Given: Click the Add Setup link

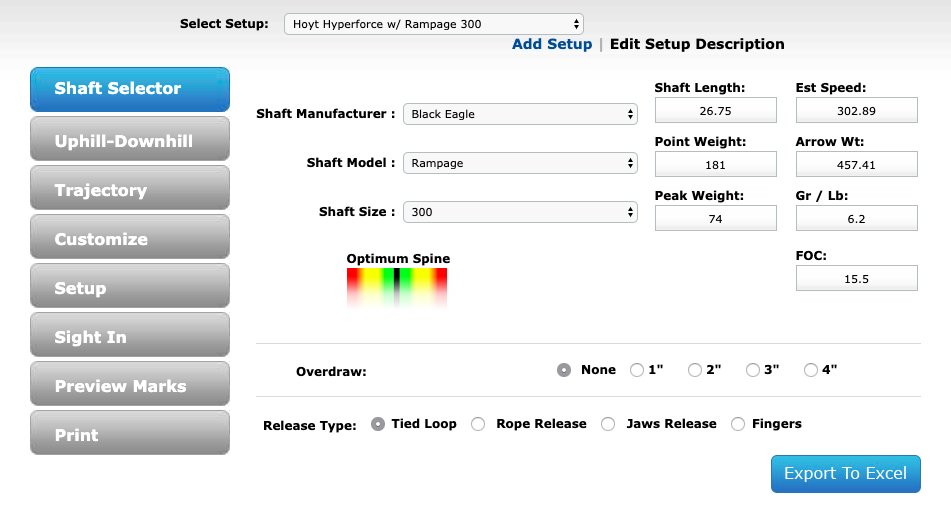Looking at the screenshot, I should (552, 44).
